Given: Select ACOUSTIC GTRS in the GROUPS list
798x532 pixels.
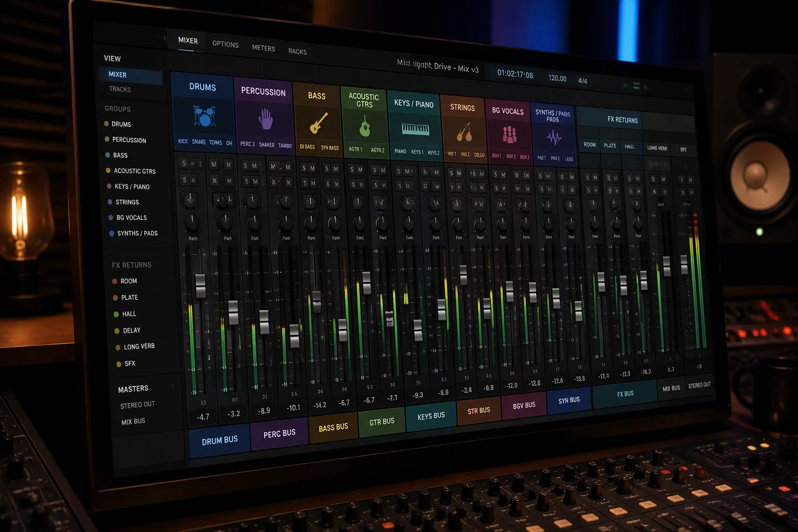Looking at the screenshot, I should point(135,171).
